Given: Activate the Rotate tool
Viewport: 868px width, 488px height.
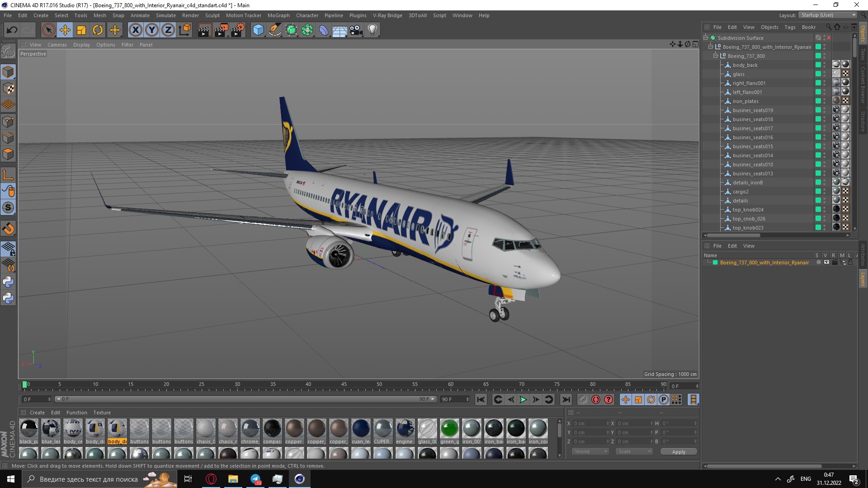Looking at the screenshot, I should [x=98, y=30].
